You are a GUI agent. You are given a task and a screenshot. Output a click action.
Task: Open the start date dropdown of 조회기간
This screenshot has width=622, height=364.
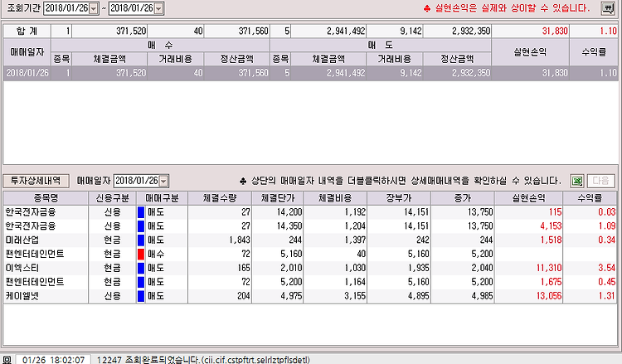(94, 8)
